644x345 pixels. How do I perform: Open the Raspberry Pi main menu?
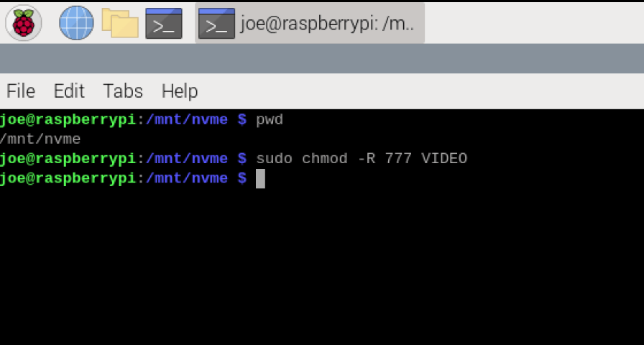(24, 23)
